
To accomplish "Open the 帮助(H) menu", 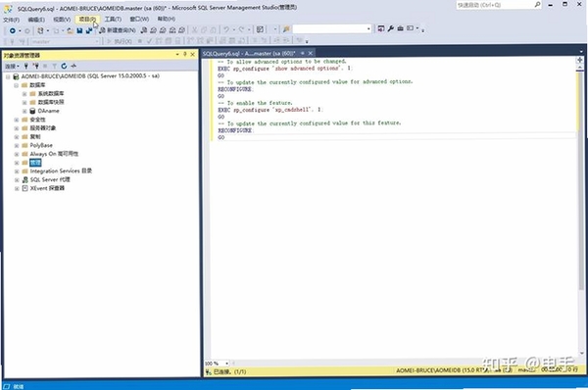I will [167, 19].
